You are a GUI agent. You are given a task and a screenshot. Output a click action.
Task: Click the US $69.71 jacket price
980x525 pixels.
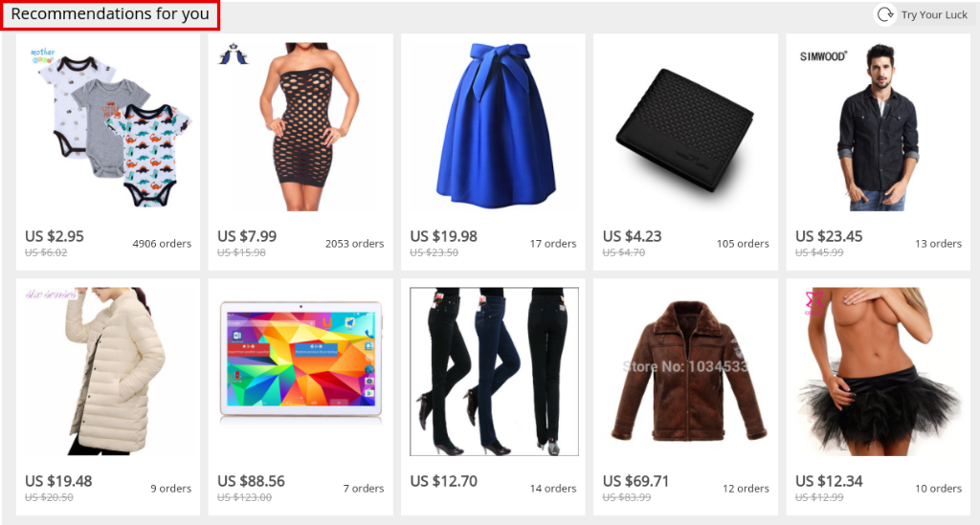click(x=635, y=481)
